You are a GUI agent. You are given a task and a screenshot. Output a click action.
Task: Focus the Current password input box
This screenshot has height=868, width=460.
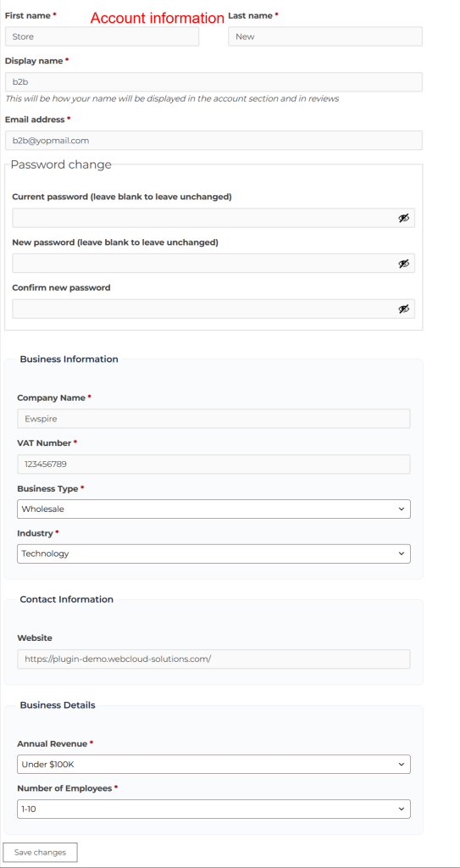[213, 218]
